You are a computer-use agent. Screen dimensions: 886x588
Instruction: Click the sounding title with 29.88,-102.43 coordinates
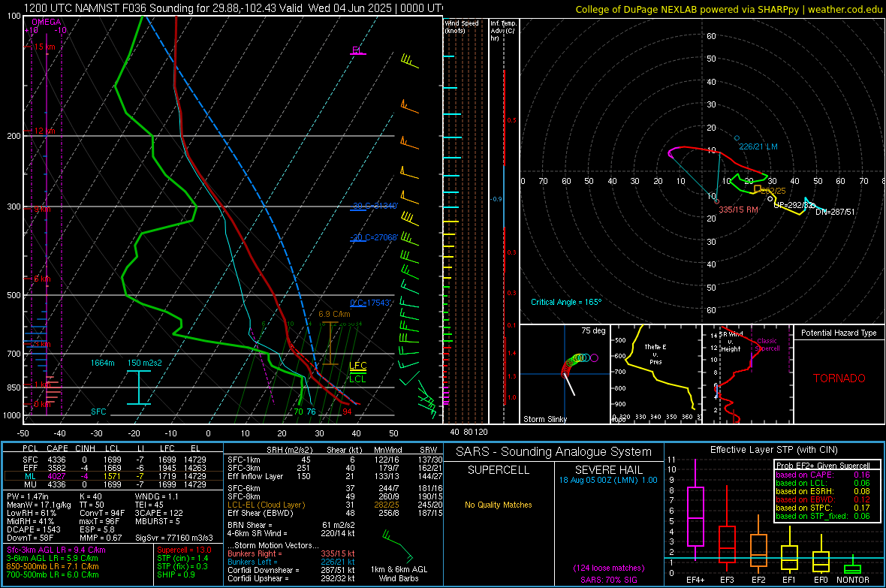click(x=234, y=8)
